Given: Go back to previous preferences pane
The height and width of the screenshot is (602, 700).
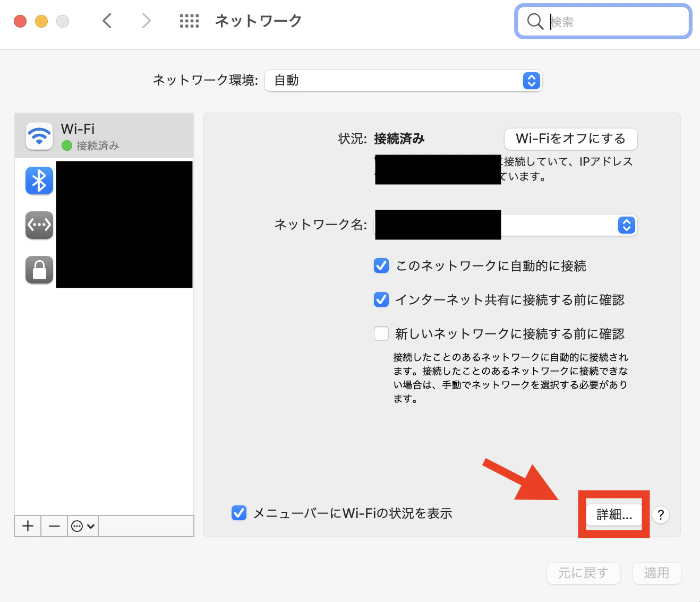Looking at the screenshot, I should (107, 21).
